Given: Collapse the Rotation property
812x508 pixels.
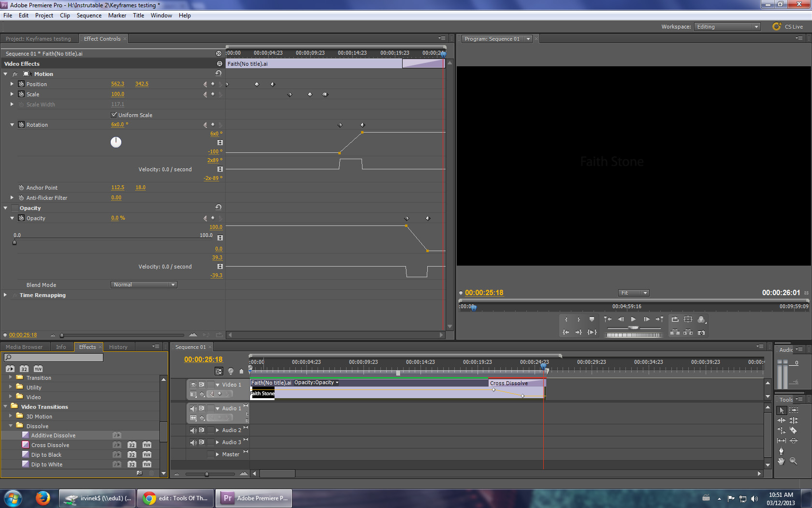Looking at the screenshot, I should click(12, 124).
